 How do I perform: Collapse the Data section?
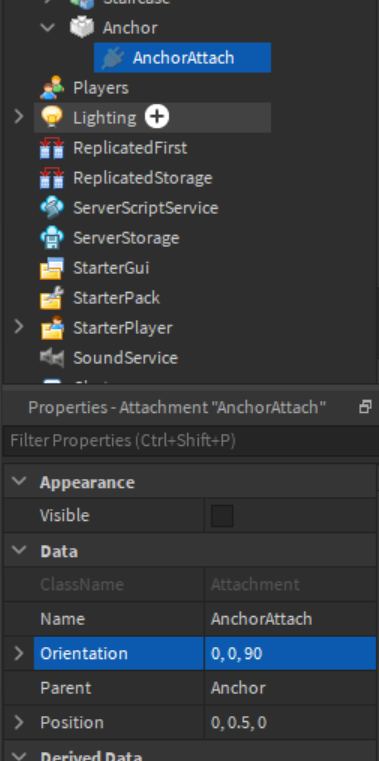[19, 550]
